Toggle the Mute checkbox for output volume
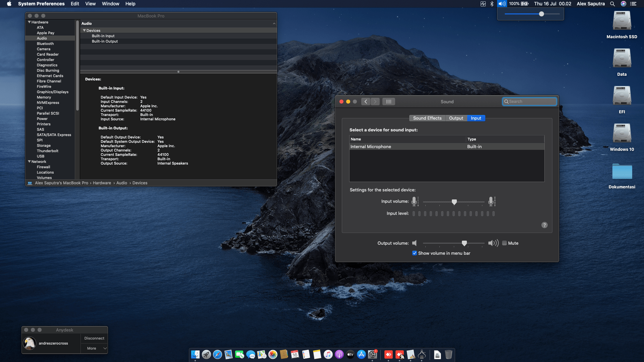Screen dimensions: 644x362 tap(504, 243)
